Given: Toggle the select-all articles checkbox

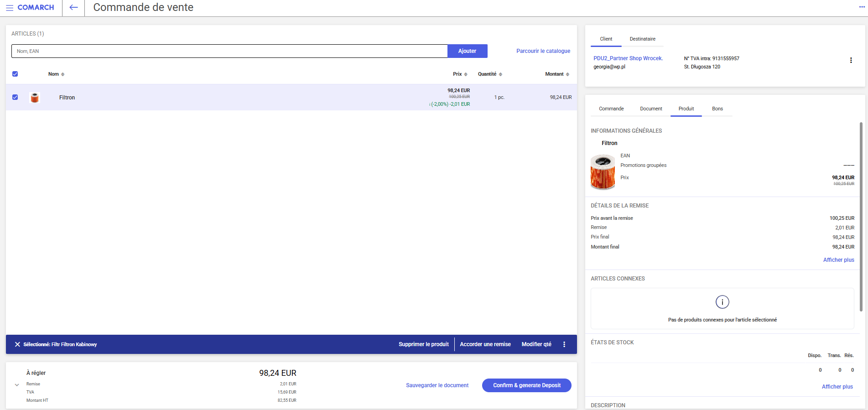Looking at the screenshot, I should point(15,74).
